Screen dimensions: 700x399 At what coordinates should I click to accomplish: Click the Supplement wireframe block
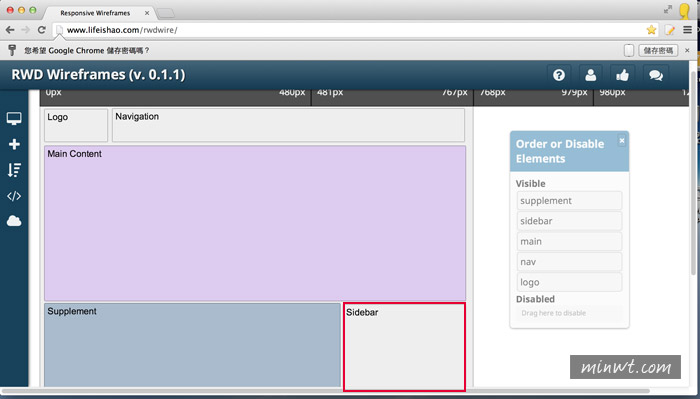pyautogui.click(x=192, y=345)
